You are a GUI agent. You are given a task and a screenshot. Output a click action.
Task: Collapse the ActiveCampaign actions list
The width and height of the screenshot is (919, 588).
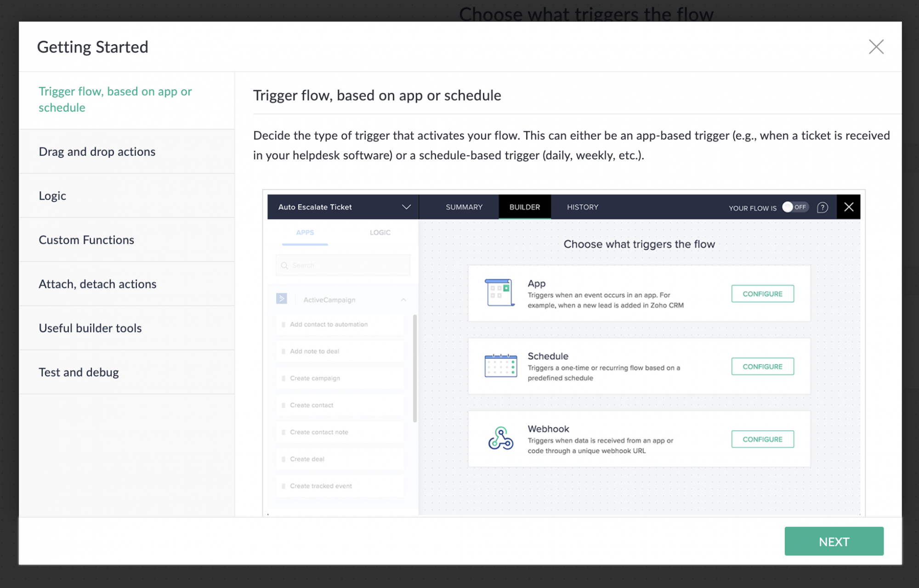[x=403, y=300]
